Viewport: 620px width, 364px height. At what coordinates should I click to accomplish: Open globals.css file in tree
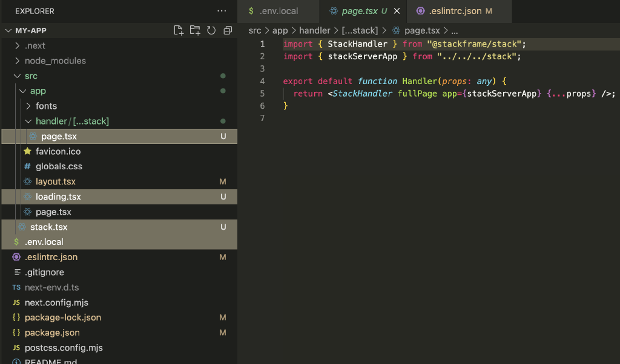pyautogui.click(x=59, y=166)
